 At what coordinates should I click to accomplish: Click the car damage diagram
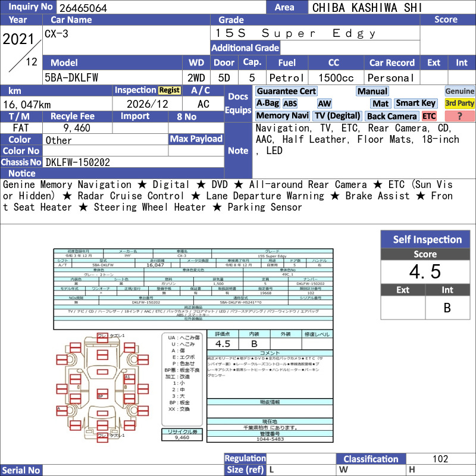tap(102, 387)
